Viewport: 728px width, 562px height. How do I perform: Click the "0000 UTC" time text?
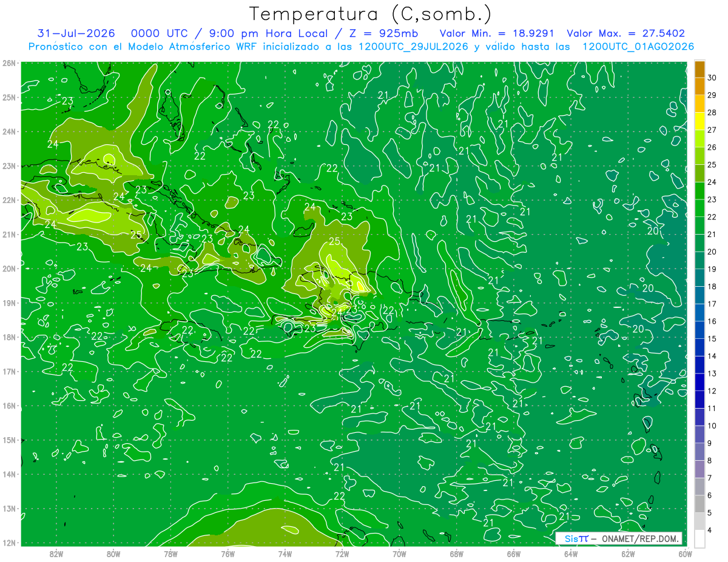(161, 33)
